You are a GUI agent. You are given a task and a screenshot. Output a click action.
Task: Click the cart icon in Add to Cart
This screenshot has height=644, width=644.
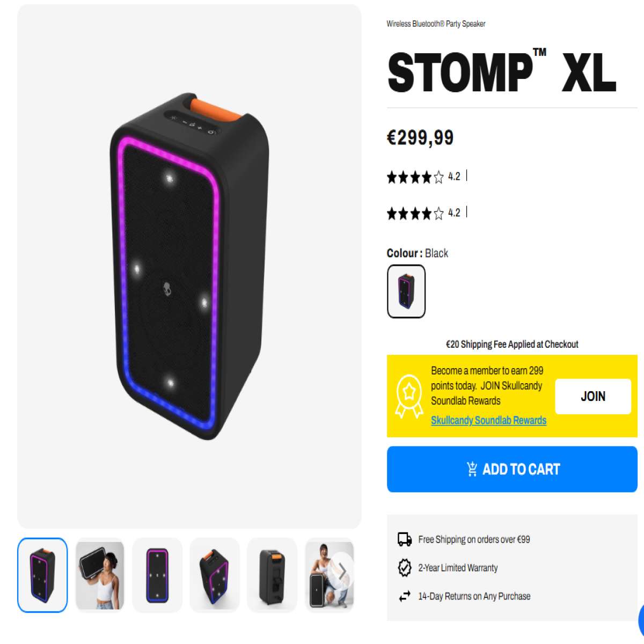(472, 469)
